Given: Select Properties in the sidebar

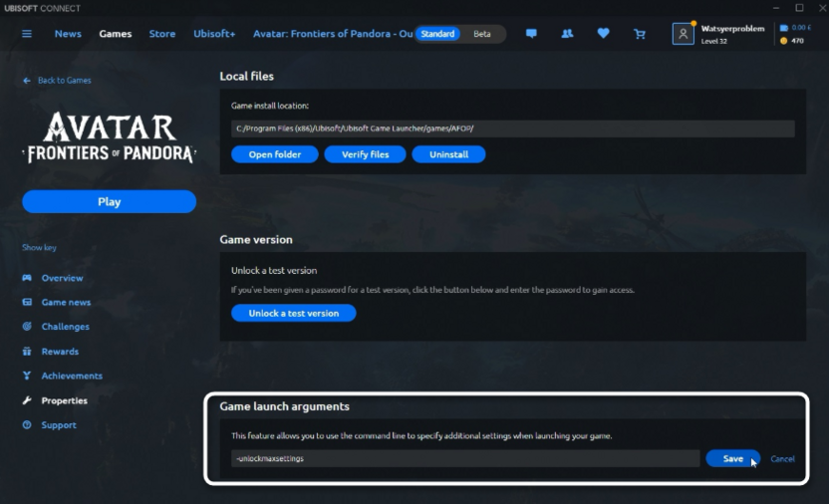Looking at the screenshot, I should tap(65, 400).
